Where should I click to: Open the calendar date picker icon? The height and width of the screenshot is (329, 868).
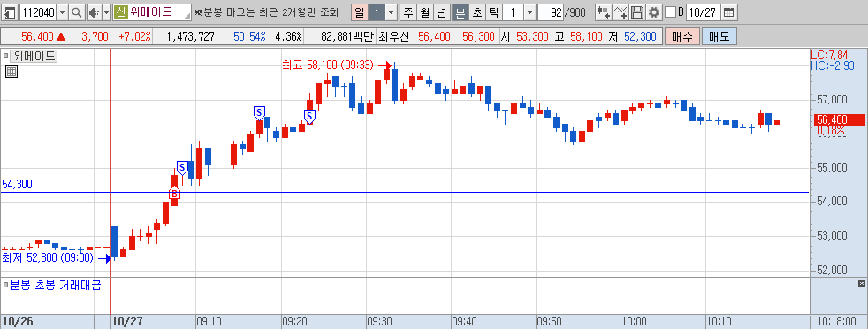pyautogui.click(x=729, y=11)
